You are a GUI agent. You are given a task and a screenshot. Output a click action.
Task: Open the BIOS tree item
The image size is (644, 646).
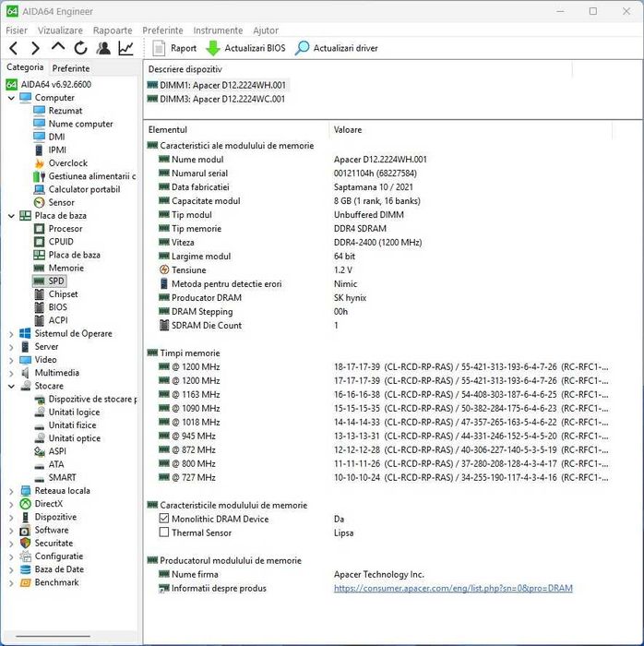point(51,307)
